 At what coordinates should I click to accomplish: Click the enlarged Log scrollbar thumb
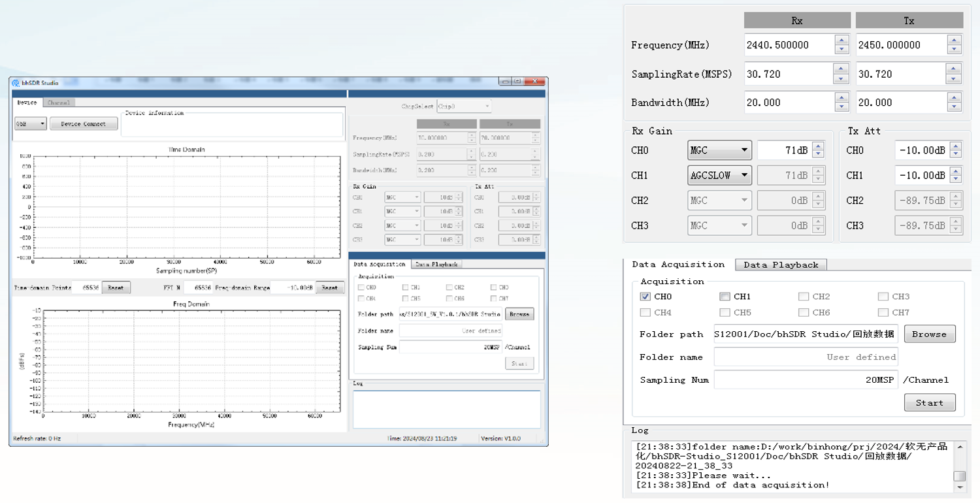tap(960, 476)
